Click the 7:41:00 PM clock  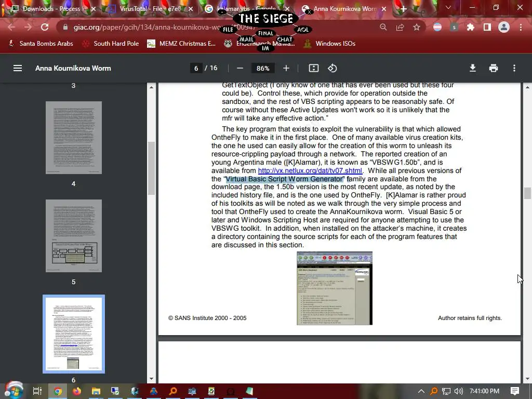pyautogui.click(x=484, y=391)
